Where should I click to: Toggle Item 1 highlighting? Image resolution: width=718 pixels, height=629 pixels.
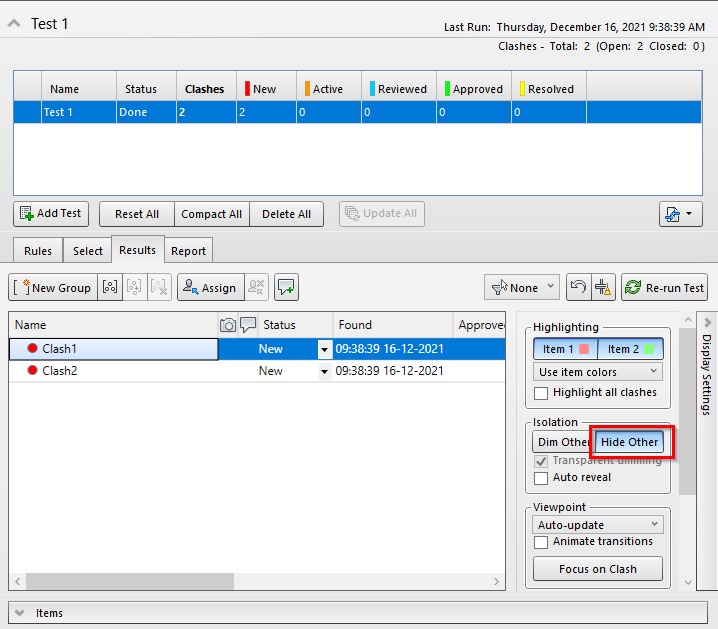coord(566,349)
